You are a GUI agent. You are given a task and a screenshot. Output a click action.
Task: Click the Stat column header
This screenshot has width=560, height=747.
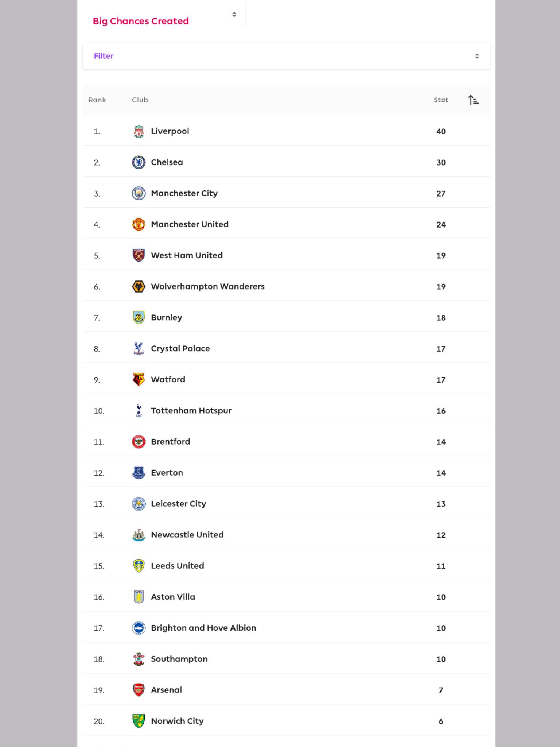441,100
